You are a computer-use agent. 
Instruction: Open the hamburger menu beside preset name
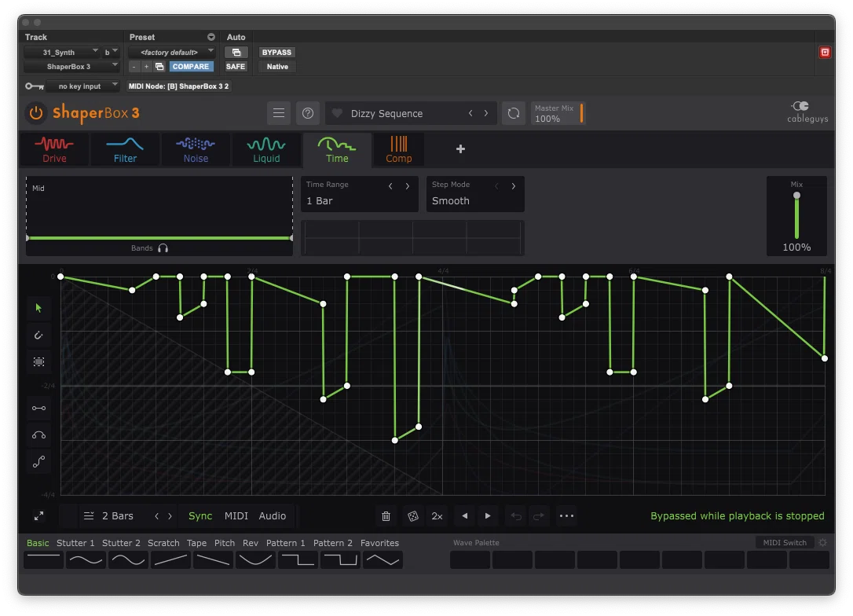pos(279,113)
